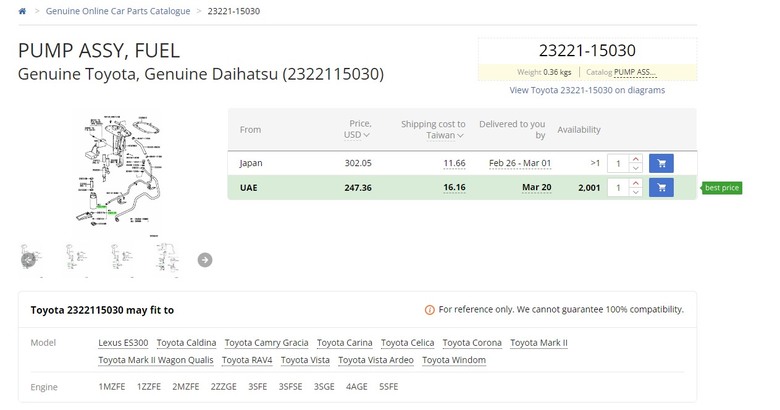The width and height of the screenshot is (780, 410).
Task: Select the 2MZFE engine code
Action: 186,387
